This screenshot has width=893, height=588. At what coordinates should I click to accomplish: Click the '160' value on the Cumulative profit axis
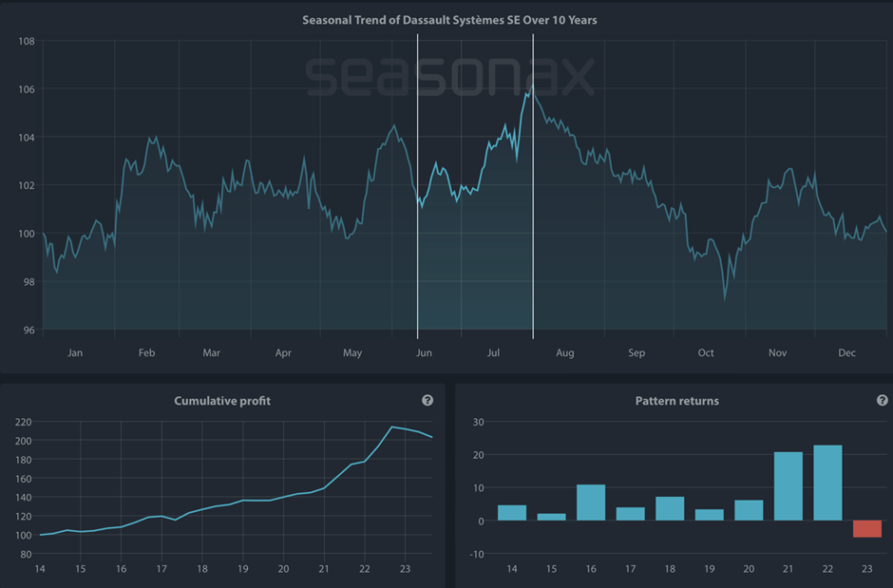click(24, 479)
